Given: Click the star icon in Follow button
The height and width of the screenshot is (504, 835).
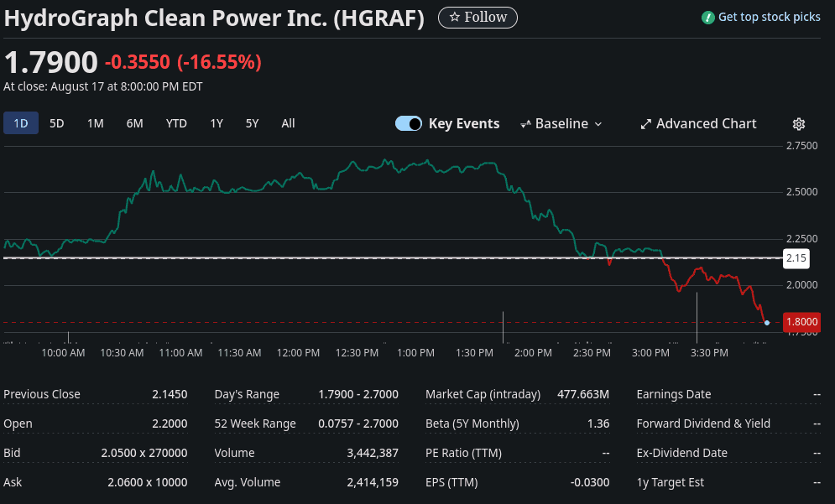Looking at the screenshot, I should click(454, 18).
